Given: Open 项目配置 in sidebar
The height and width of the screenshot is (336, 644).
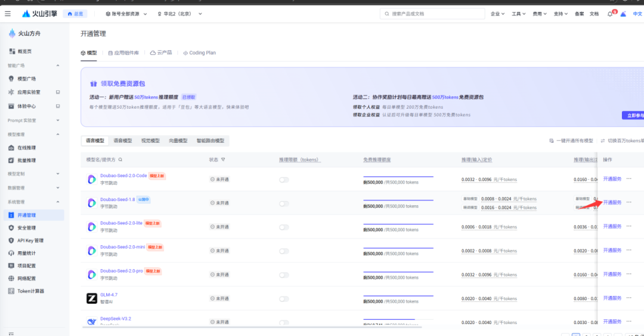Looking at the screenshot, I should point(26,266).
